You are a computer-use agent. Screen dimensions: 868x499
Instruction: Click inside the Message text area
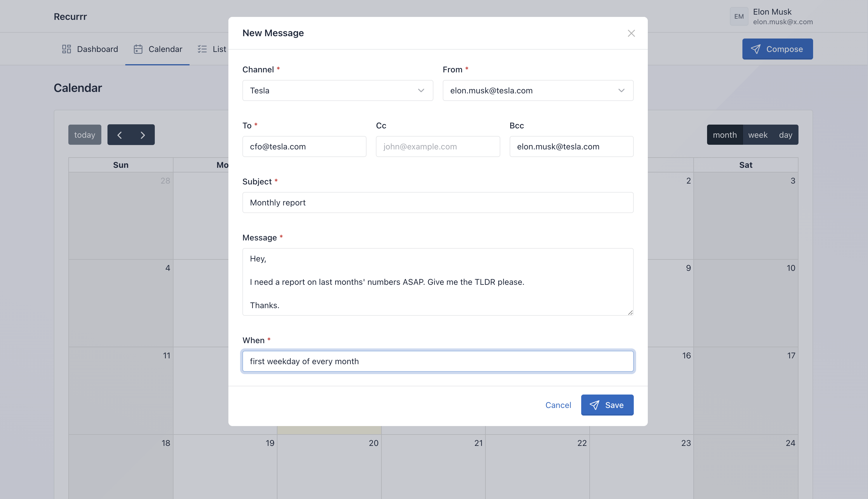pos(438,282)
